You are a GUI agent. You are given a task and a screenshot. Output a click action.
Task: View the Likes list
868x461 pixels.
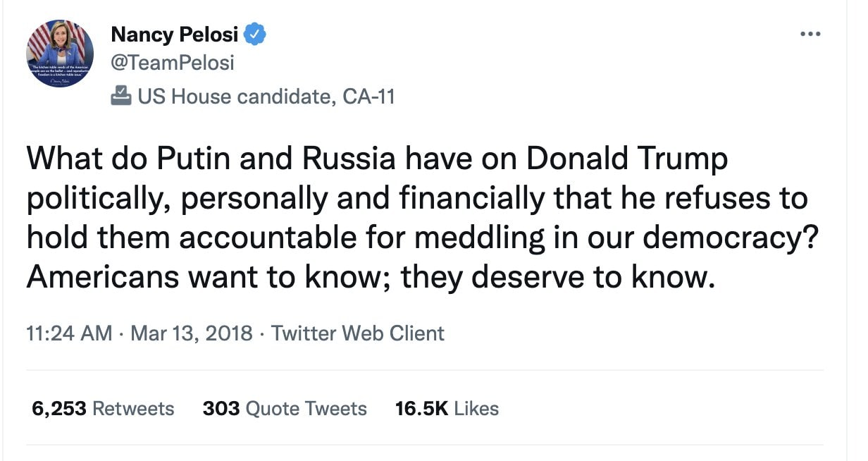tap(476, 409)
